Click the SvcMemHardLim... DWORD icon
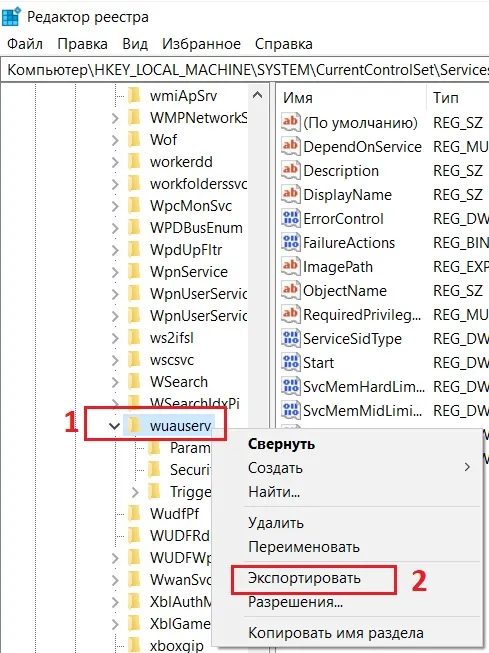The height and width of the screenshot is (653, 489). (290, 386)
